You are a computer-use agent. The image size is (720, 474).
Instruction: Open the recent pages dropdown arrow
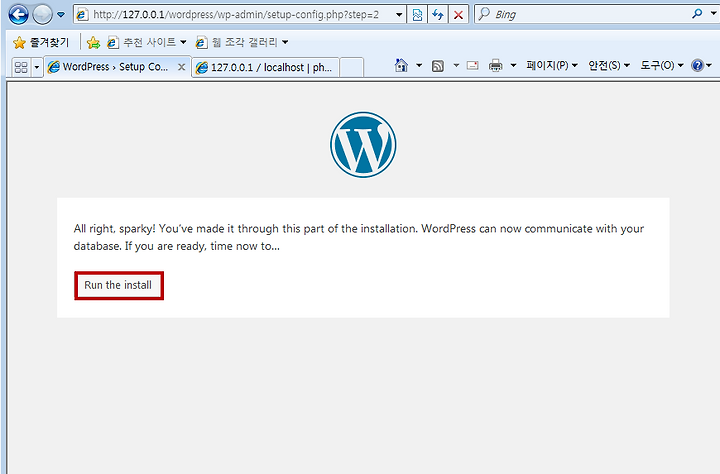pos(61,15)
